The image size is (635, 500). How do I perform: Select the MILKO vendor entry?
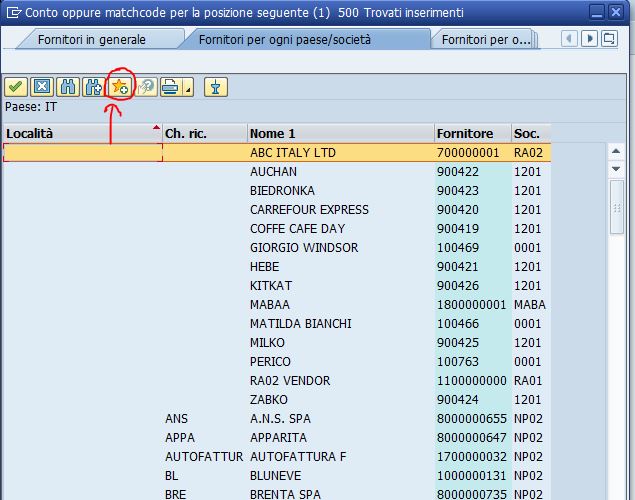coord(267,343)
